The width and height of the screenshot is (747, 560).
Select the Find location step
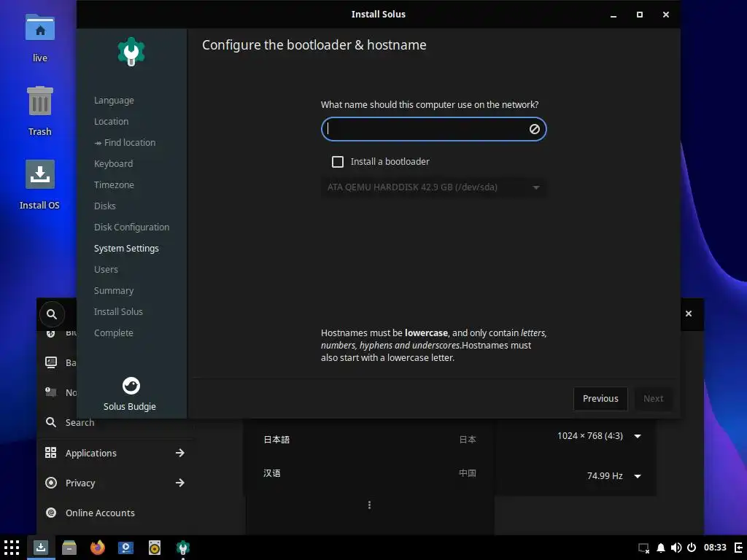tap(125, 142)
